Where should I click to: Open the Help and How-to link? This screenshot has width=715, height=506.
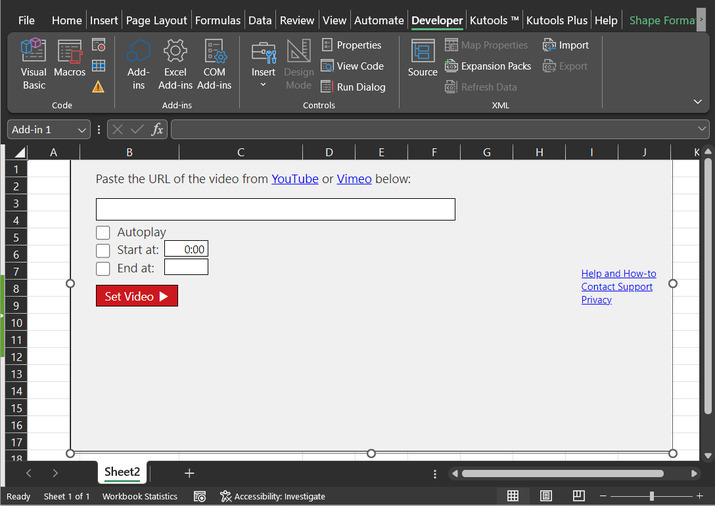(618, 274)
